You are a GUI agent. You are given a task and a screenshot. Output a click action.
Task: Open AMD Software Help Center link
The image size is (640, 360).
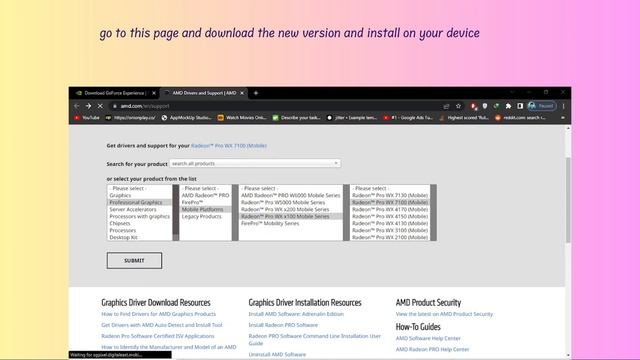(x=428, y=338)
